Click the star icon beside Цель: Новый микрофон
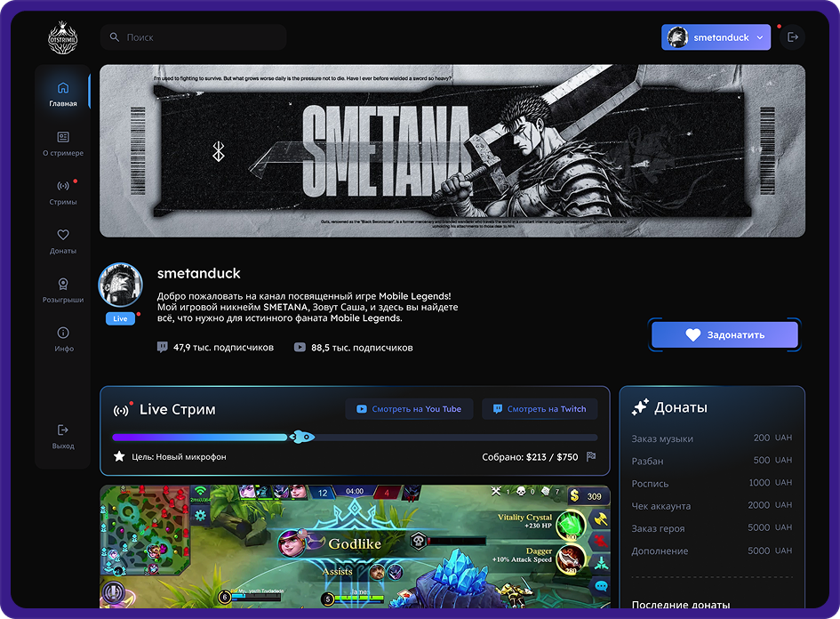 [119, 456]
